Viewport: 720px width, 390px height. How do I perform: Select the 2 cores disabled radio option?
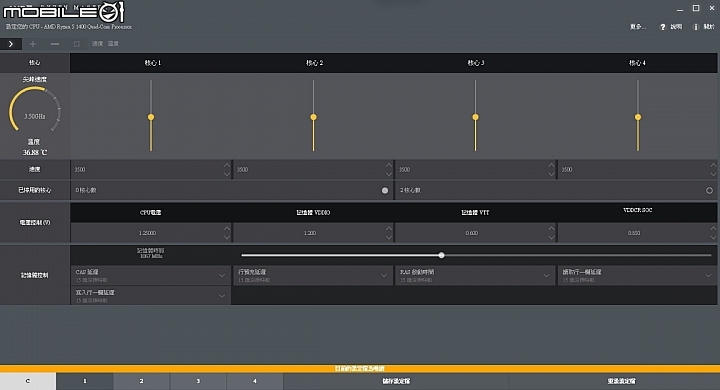[709, 190]
